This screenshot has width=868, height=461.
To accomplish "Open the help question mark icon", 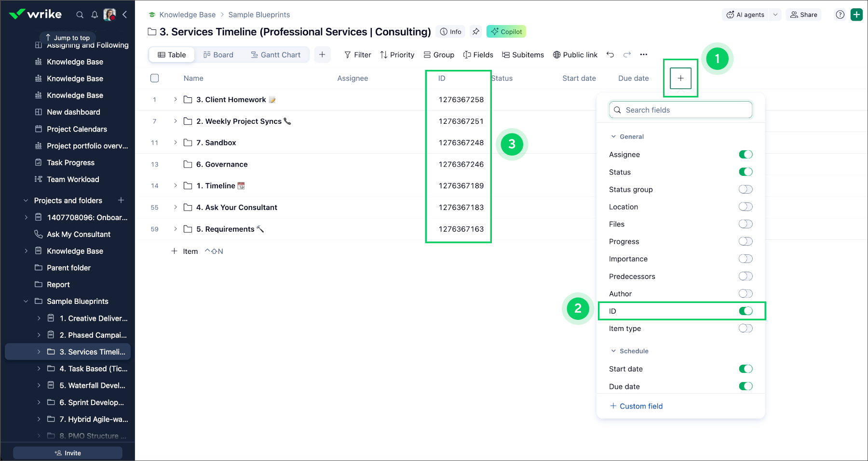I will point(840,14).
